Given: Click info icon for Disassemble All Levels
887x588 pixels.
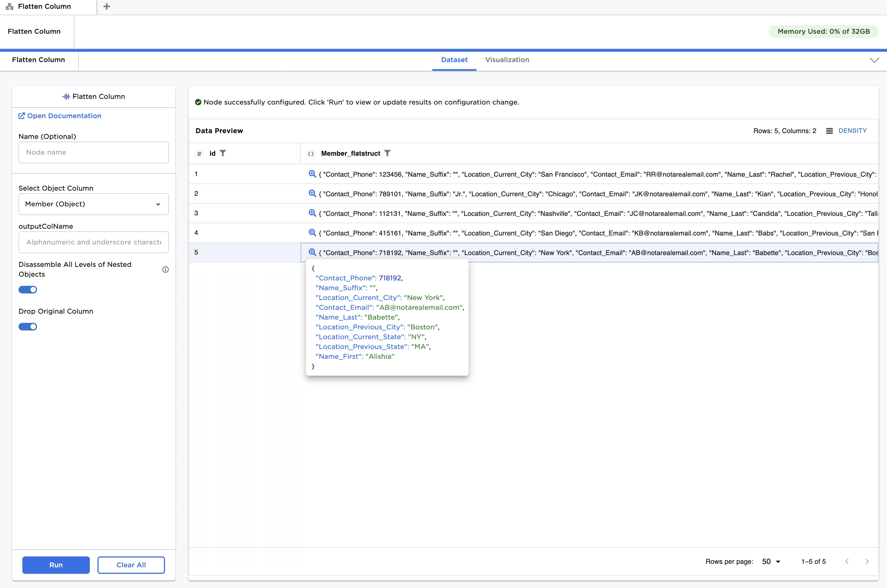Looking at the screenshot, I should [166, 269].
